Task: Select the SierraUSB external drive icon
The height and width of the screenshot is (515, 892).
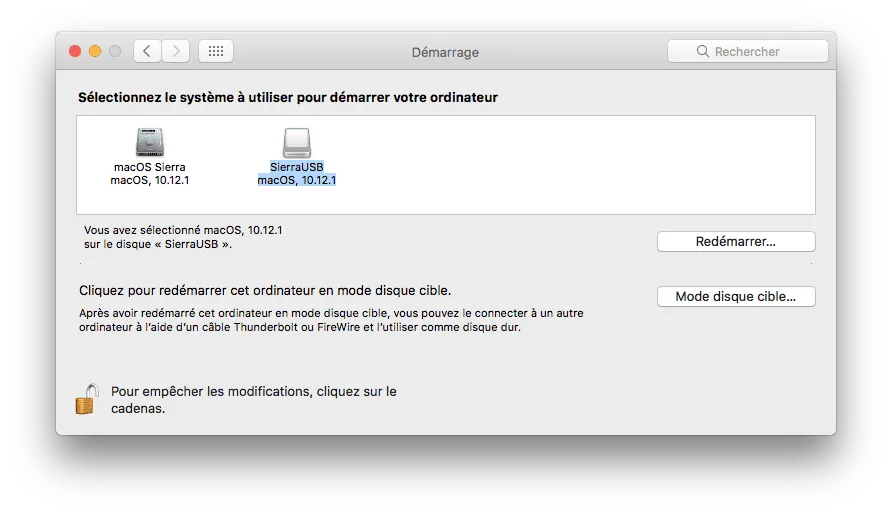Action: [x=297, y=142]
